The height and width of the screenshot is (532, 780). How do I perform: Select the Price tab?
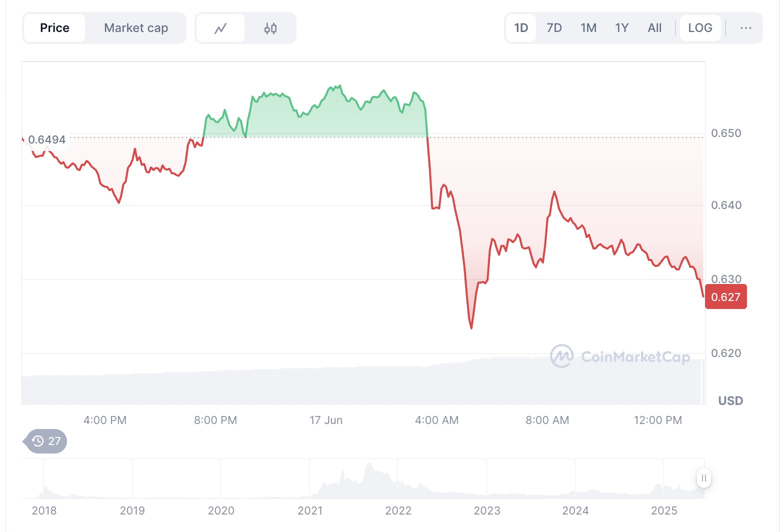click(54, 28)
